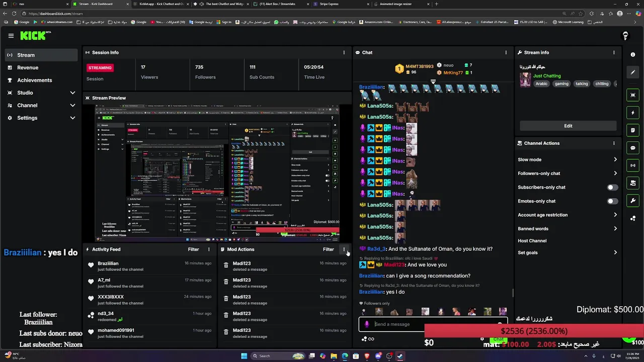The width and height of the screenshot is (644, 362).
Task: Toggle the stream preview widget icon
Action: [x=633, y=95]
